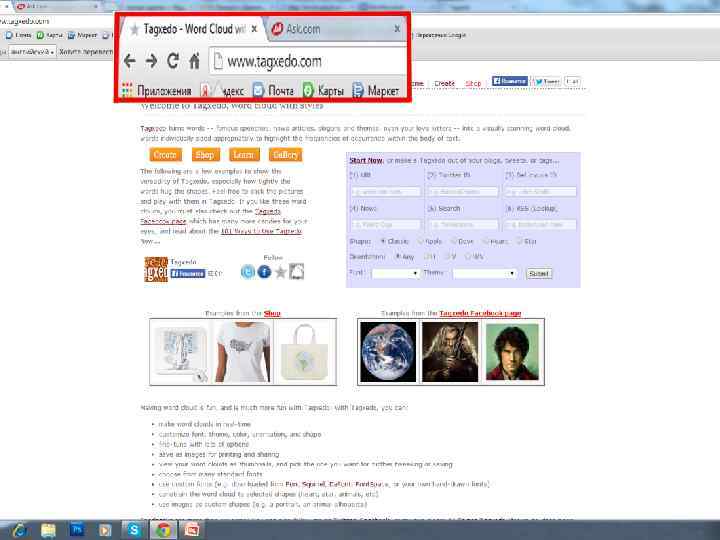Click the round Twitter follow icon

(x=248, y=272)
